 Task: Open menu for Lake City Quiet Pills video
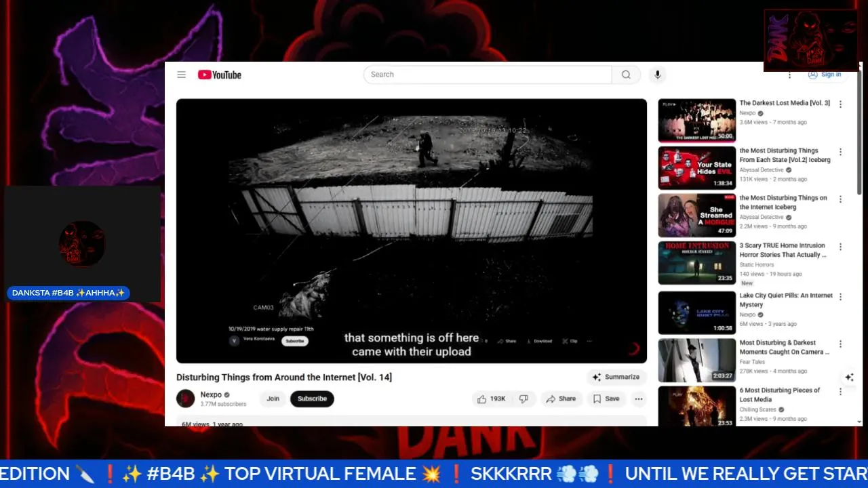[840, 297]
